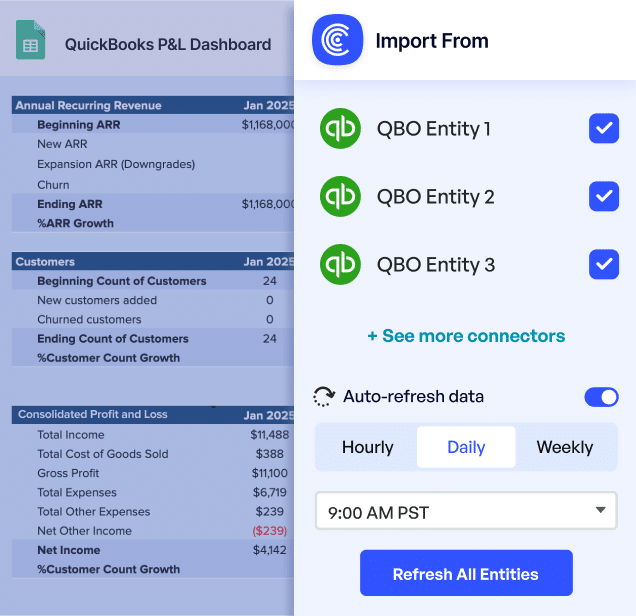The image size is (636, 616).
Task: Uncheck the QBO Entity 1 checkbox
Action: tap(603, 129)
